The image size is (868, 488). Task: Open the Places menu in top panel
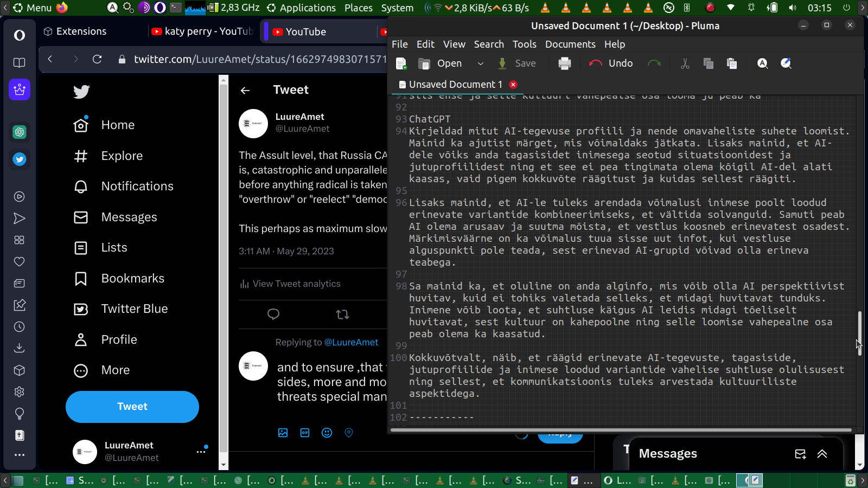pyautogui.click(x=359, y=8)
